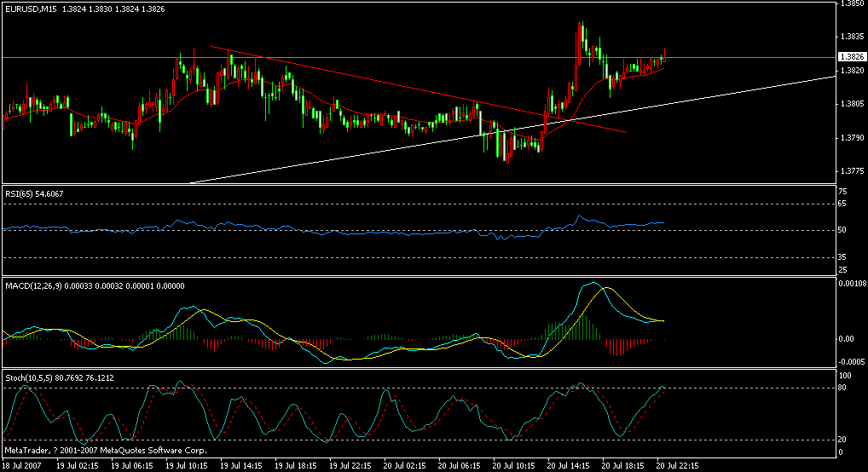Click the 1.3820 price axis value
Viewport: 868px width, 472px height.
(852, 70)
